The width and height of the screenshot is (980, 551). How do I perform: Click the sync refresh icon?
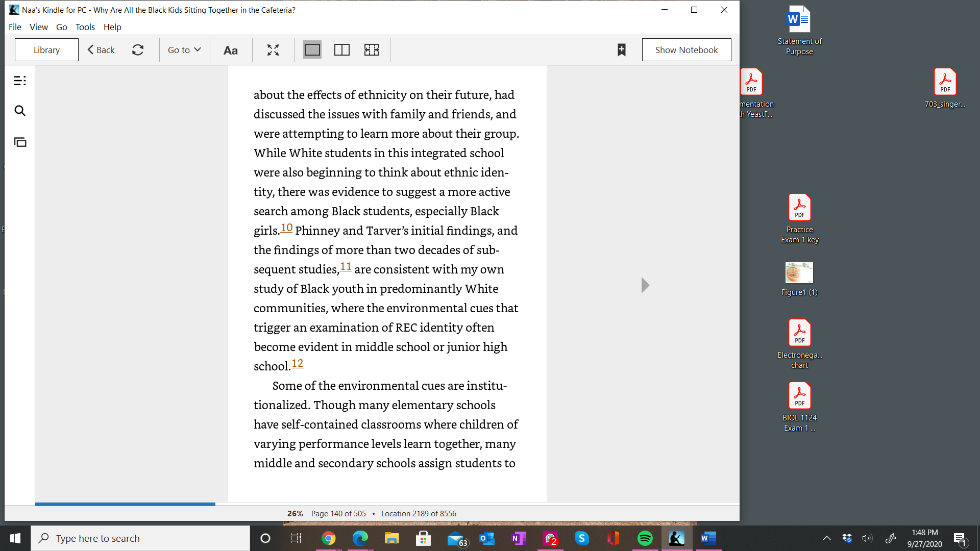138,50
